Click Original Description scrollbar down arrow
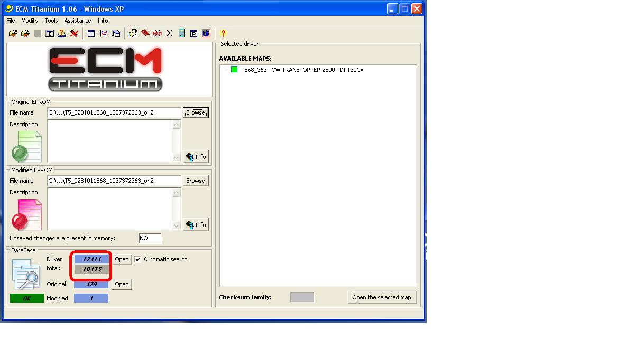The height and width of the screenshot is (339, 644). [177, 158]
